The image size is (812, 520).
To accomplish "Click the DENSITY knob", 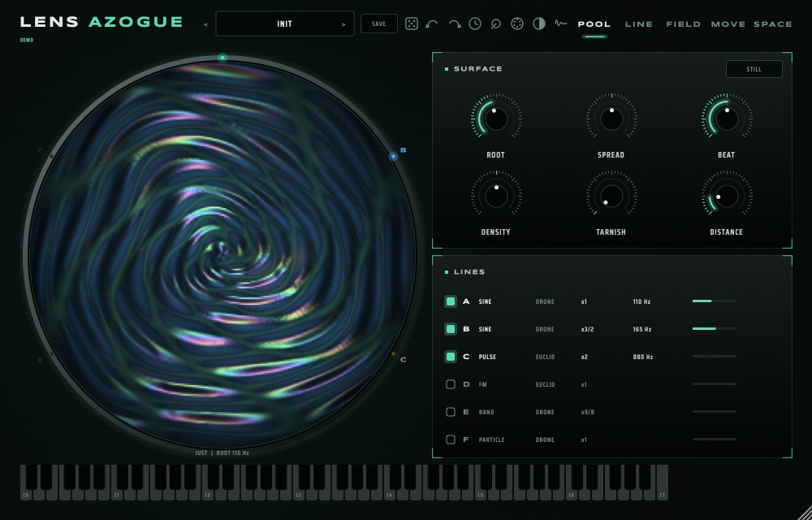I will [x=496, y=196].
